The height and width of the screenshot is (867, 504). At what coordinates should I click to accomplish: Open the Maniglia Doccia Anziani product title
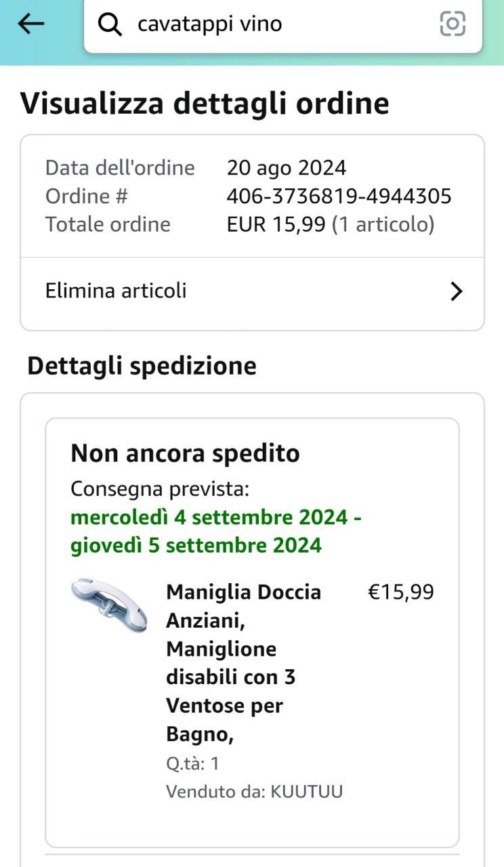click(x=244, y=662)
